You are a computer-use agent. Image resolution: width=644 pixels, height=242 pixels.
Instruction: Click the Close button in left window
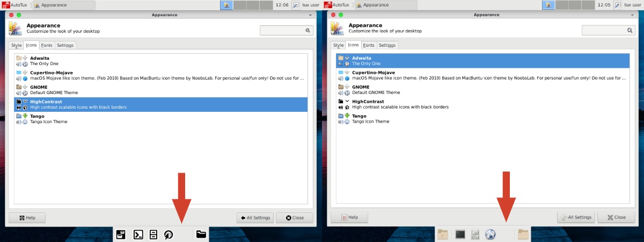(x=295, y=218)
